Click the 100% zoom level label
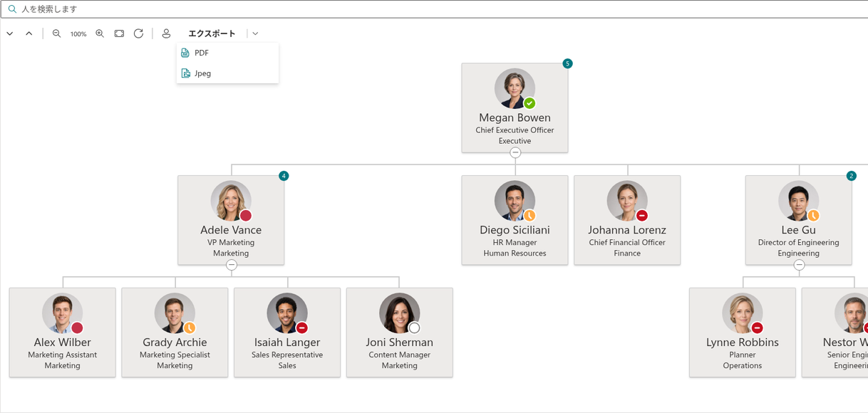The height and width of the screenshot is (413, 868). pos(78,34)
